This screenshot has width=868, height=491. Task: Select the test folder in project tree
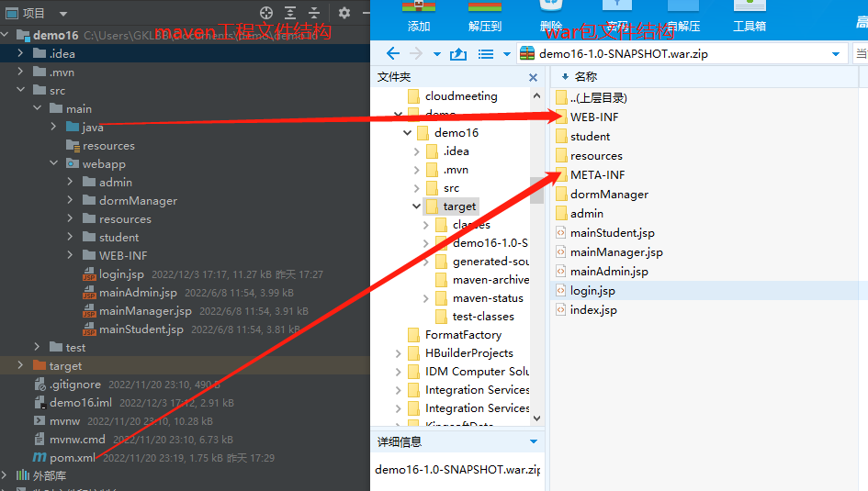(67, 347)
